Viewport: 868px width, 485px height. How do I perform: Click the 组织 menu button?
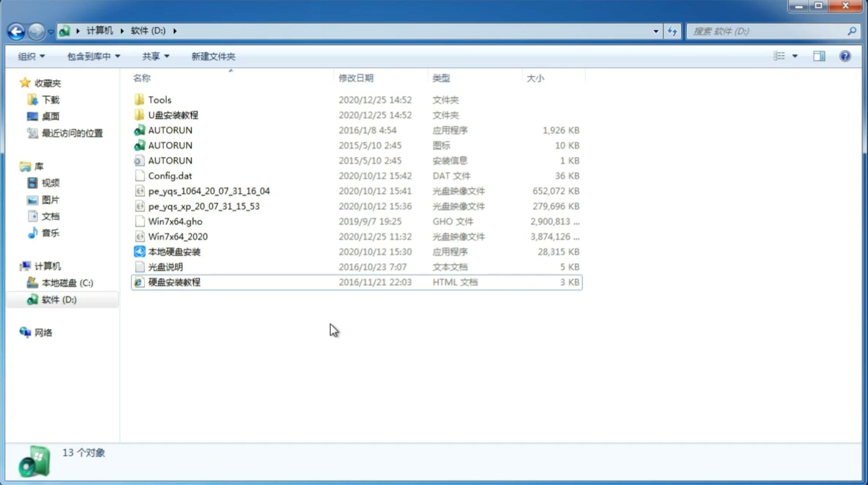point(31,56)
